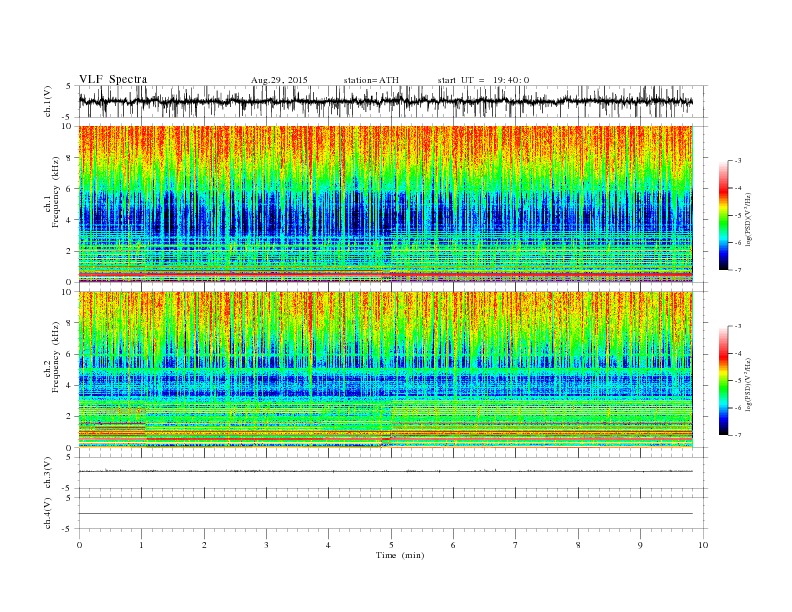The width and height of the screenshot is (792, 612).
Task: Click the "4" kHz tick of ch.1 spectrogram
Action: tap(70, 220)
